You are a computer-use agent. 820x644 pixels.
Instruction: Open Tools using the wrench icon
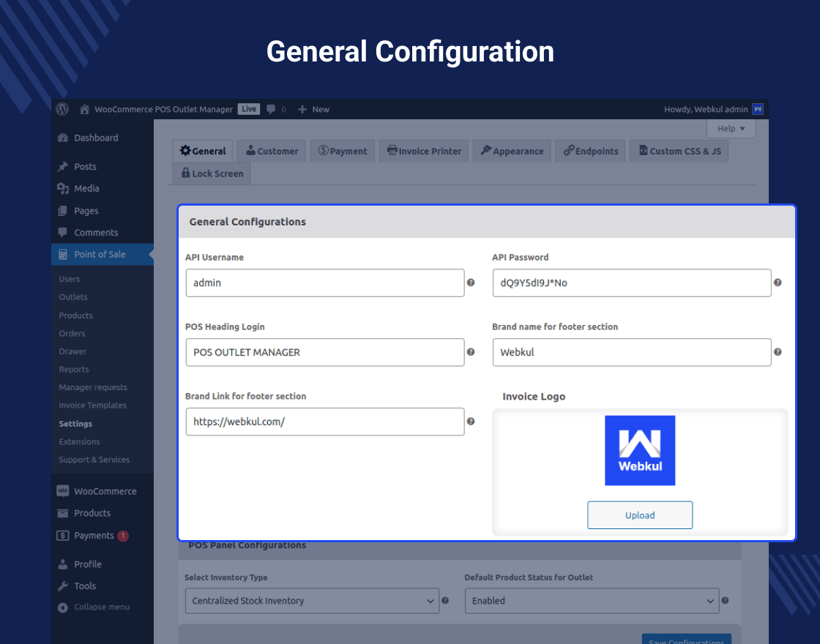62,585
